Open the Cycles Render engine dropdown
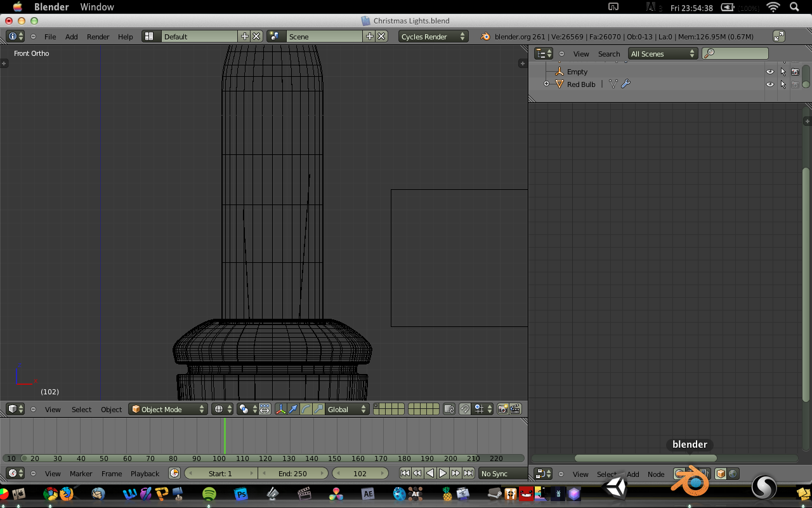The image size is (812, 508). point(433,37)
